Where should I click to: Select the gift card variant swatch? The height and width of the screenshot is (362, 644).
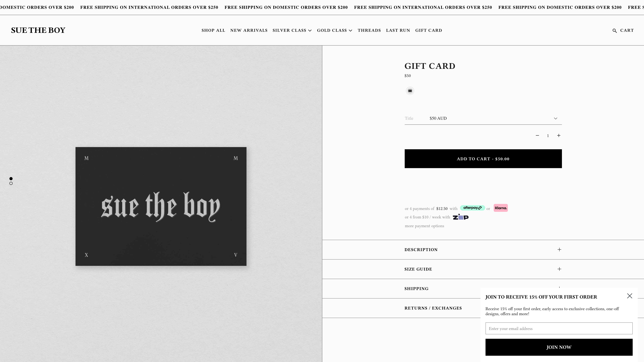(x=410, y=91)
